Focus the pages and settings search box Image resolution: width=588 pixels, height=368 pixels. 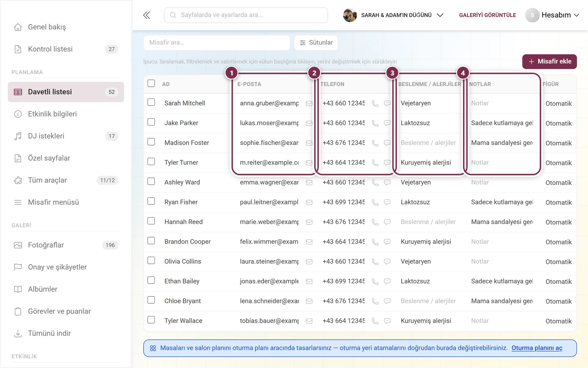(x=246, y=15)
